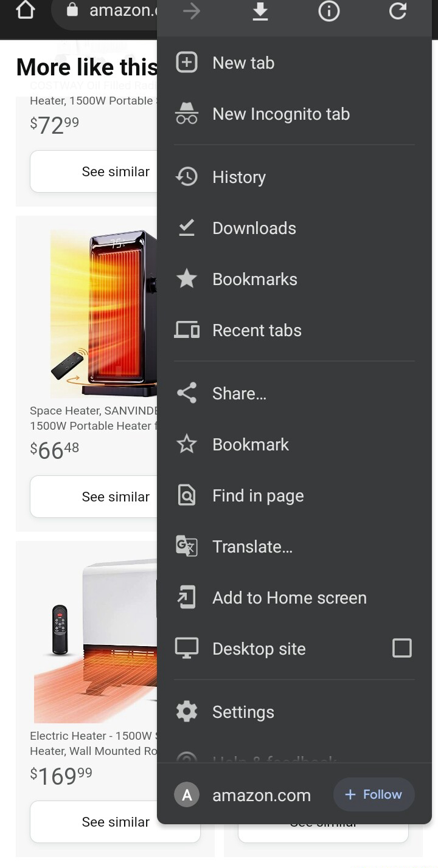
Task: Open page info icon
Action: tap(329, 11)
